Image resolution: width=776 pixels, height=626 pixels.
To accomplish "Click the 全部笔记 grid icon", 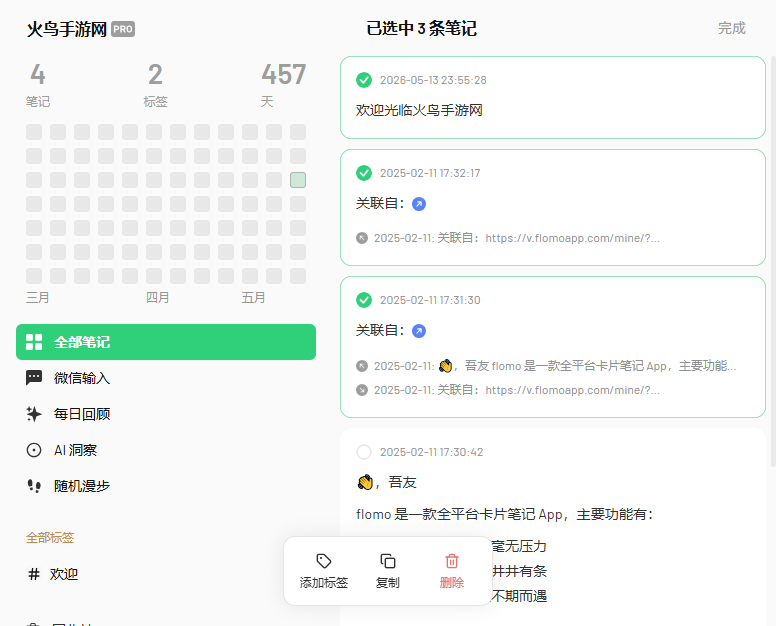I will (x=34, y=342).
